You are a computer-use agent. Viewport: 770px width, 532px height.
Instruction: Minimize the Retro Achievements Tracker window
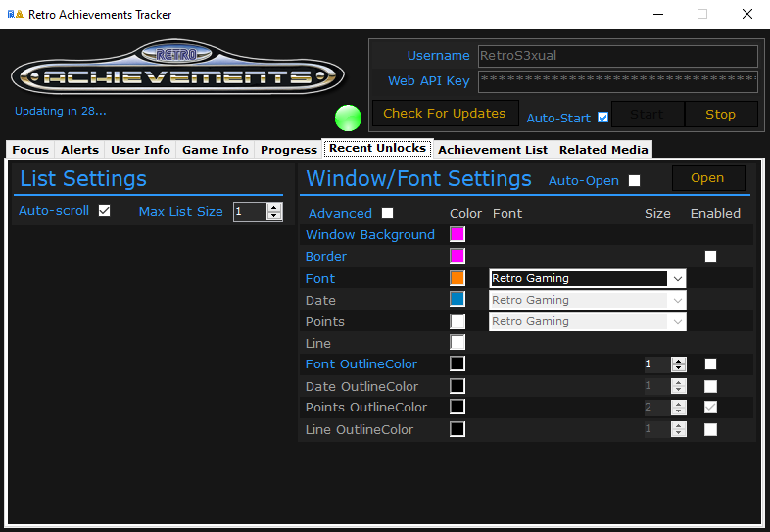(x=658, y=15)
